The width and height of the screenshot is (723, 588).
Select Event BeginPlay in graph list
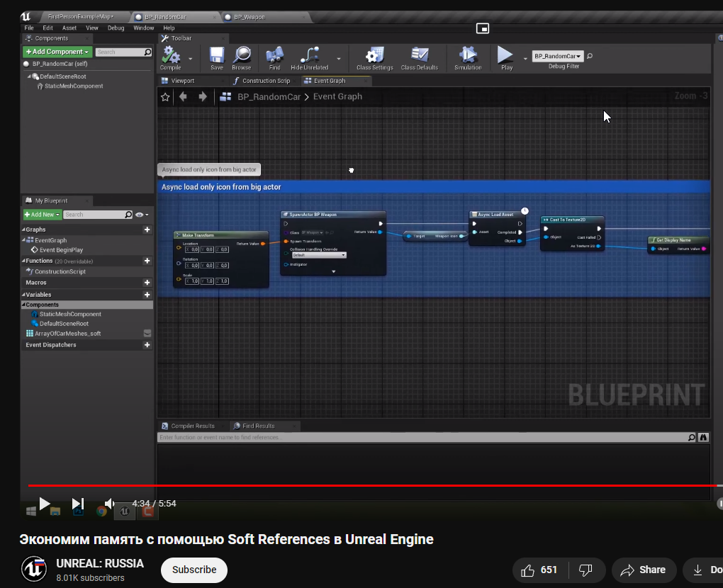click(x=62, y=250)
